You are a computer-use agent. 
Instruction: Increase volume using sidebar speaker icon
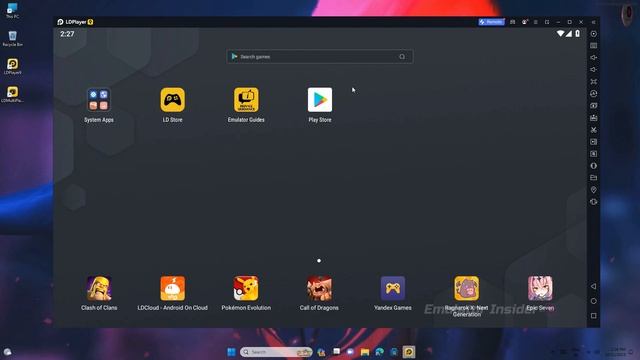pyautogui.click(x=593, y=58)
